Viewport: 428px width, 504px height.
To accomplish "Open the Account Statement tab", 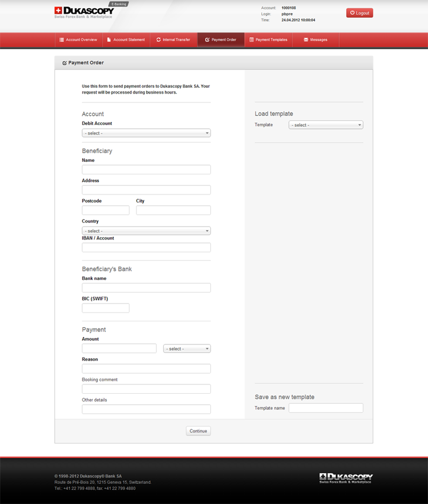I will click(126, 40).
